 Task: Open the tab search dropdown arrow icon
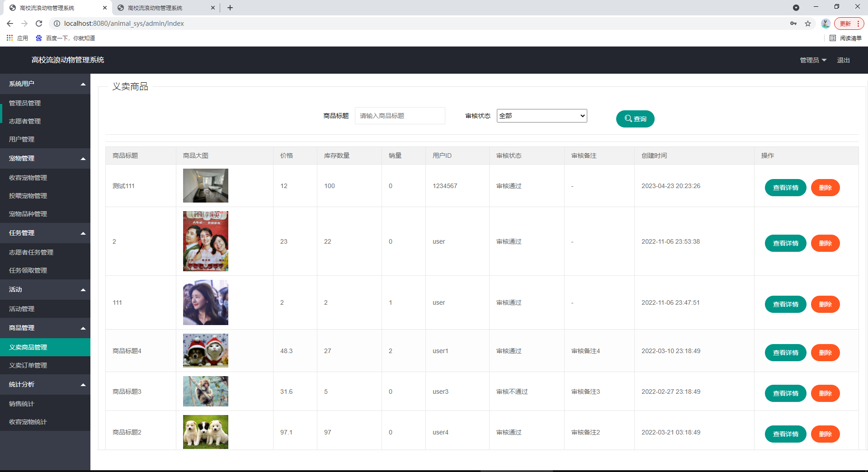pyautogui.click(x=796, y=8)
